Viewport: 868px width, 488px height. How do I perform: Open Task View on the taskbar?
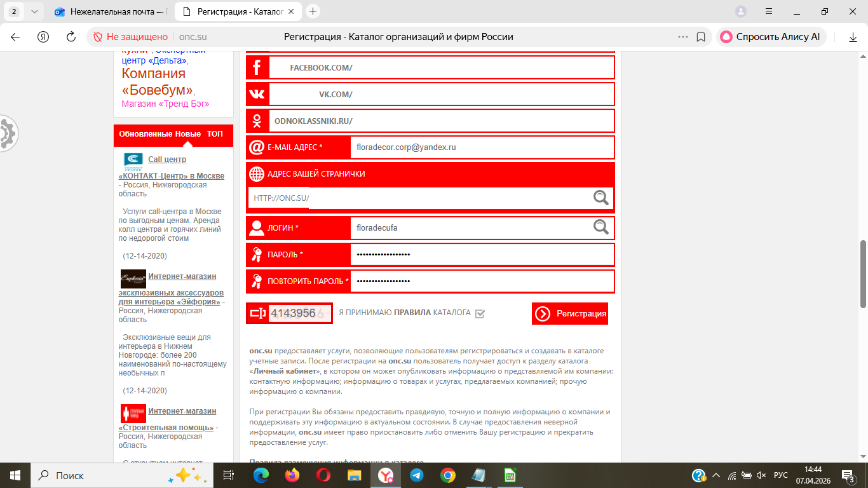(229, 475)
